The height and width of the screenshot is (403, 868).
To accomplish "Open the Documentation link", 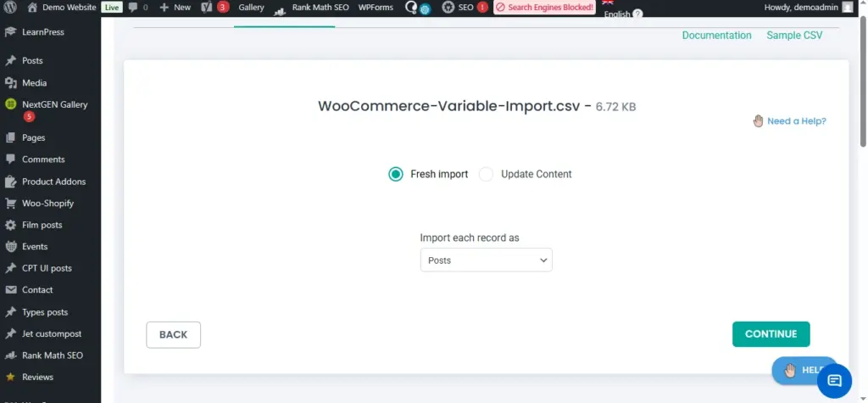I will (x=716, y=35).
